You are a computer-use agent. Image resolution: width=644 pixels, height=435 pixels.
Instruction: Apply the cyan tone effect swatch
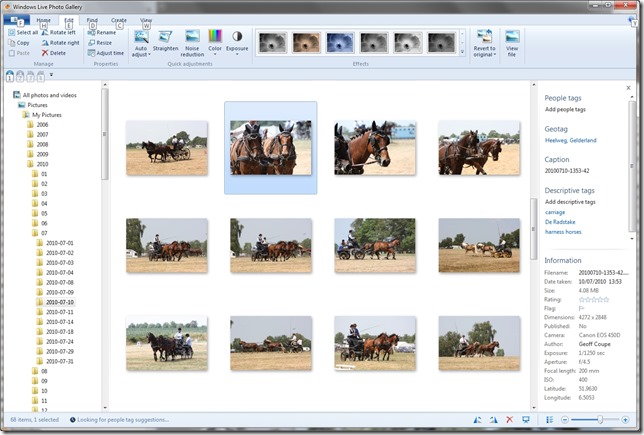[x=340, y=43]
